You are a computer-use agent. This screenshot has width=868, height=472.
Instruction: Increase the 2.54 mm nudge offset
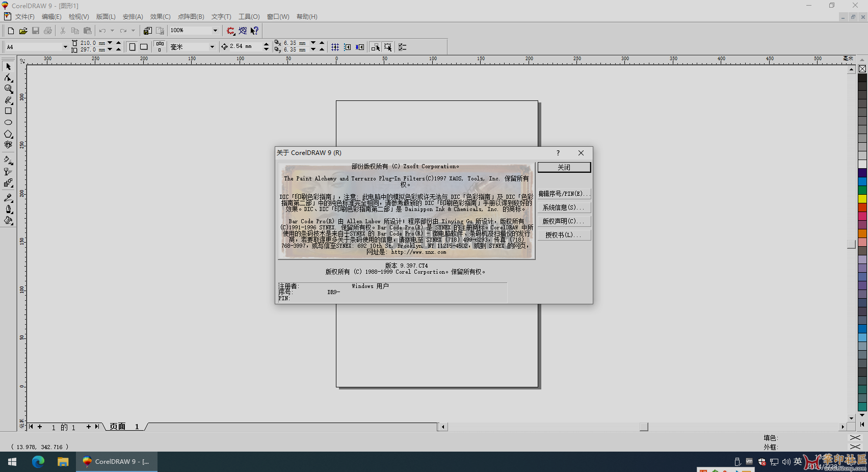266,44
